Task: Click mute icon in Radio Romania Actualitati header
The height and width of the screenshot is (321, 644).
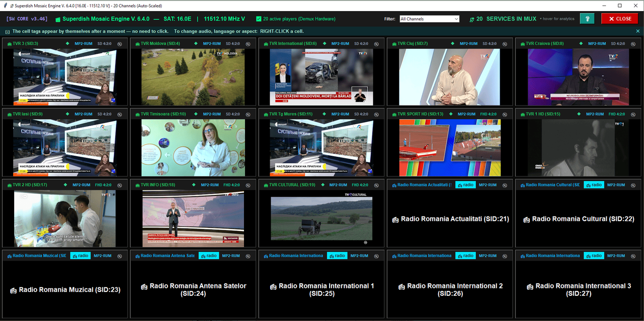Action: pyautogui.click(x=505, y=185)
